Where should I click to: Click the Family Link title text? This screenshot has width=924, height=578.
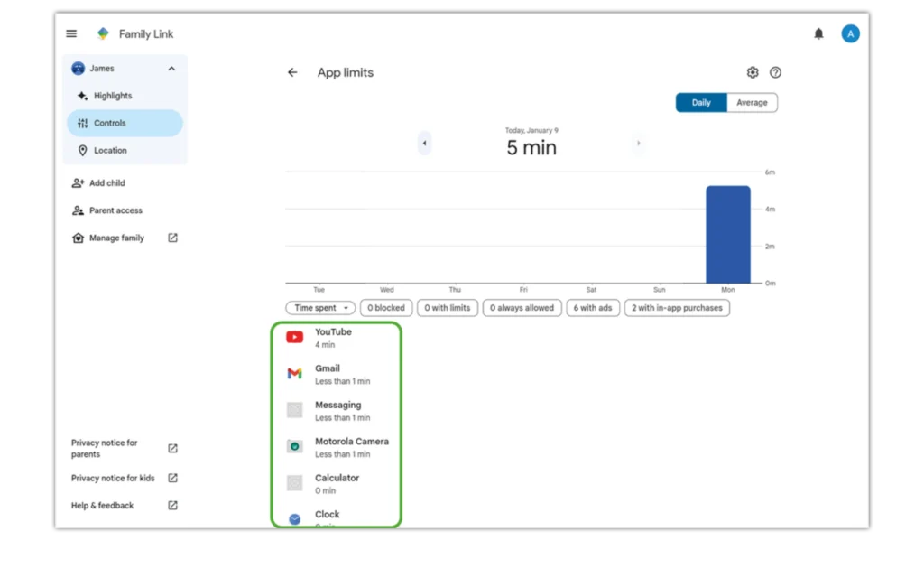click(x=146, y=34)
